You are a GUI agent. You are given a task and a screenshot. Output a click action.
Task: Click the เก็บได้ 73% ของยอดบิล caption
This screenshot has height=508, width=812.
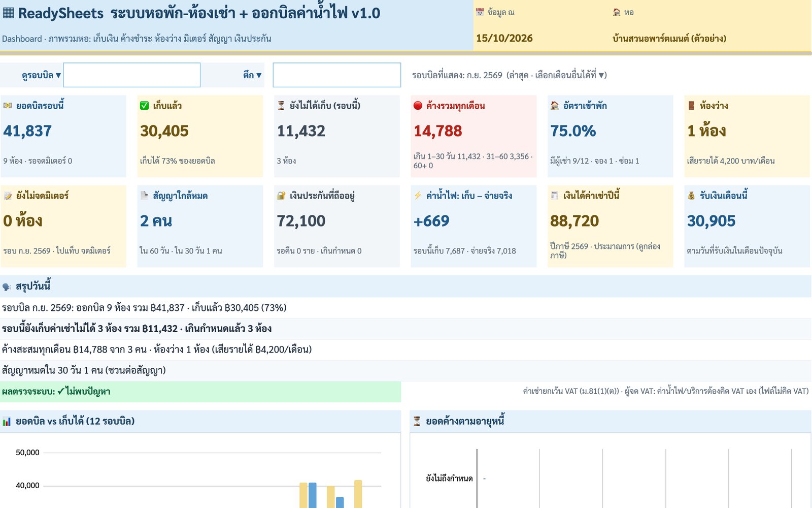[178, 161]
